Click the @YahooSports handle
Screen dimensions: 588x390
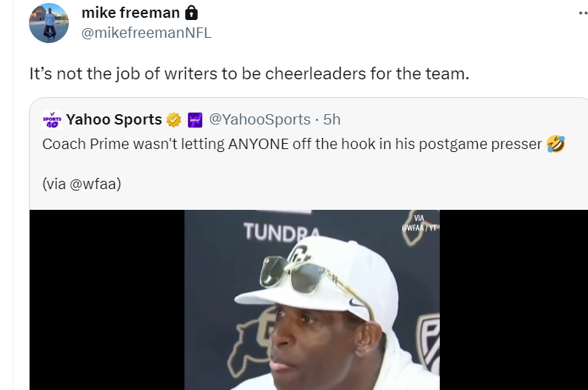[259, 119]
